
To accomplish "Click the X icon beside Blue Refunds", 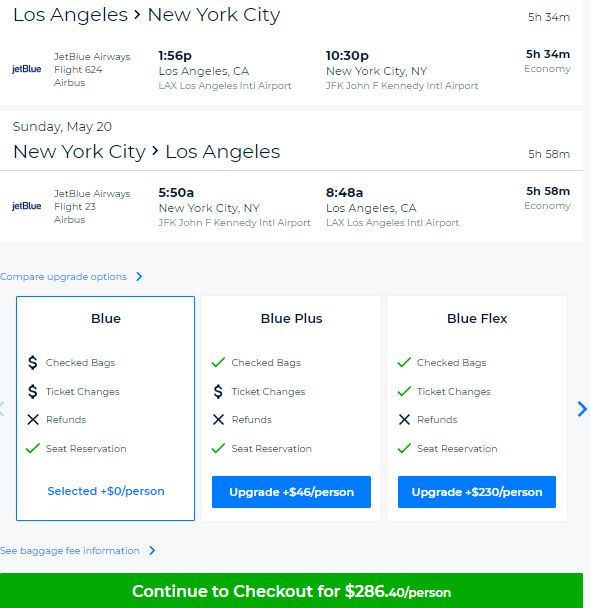I will tap(33, 420).
